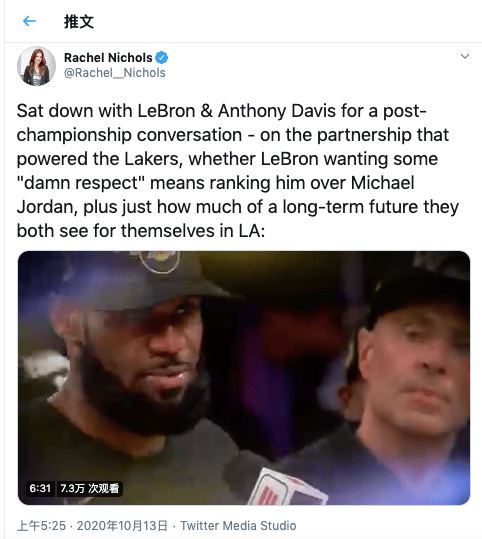
Task: Click the @Rachel__Nichols handle
Action: pos(115,73)
